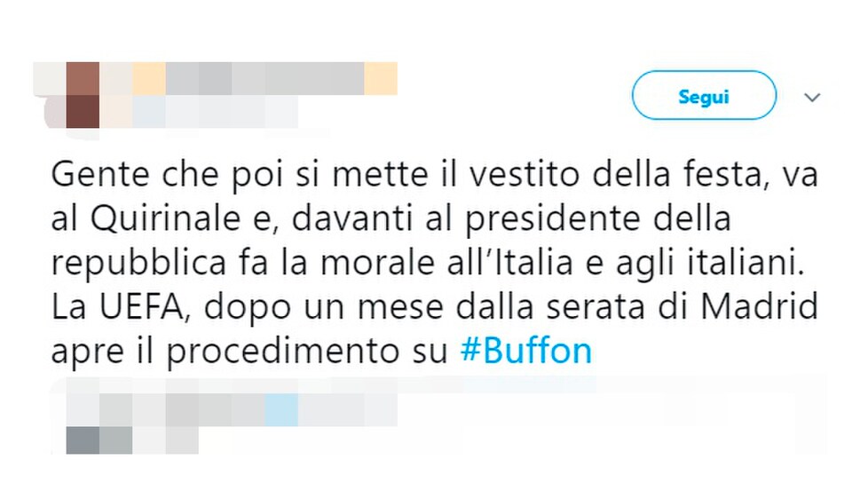Open the #Buffon hashtag link

(526, 352)
